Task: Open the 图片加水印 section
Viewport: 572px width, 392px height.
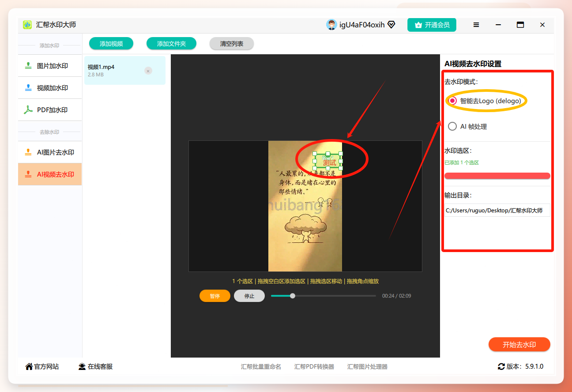Action: tap(50, 66)
